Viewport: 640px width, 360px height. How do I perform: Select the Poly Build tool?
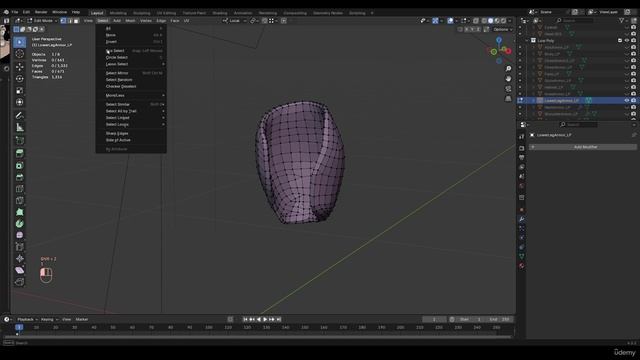[20, 212]
